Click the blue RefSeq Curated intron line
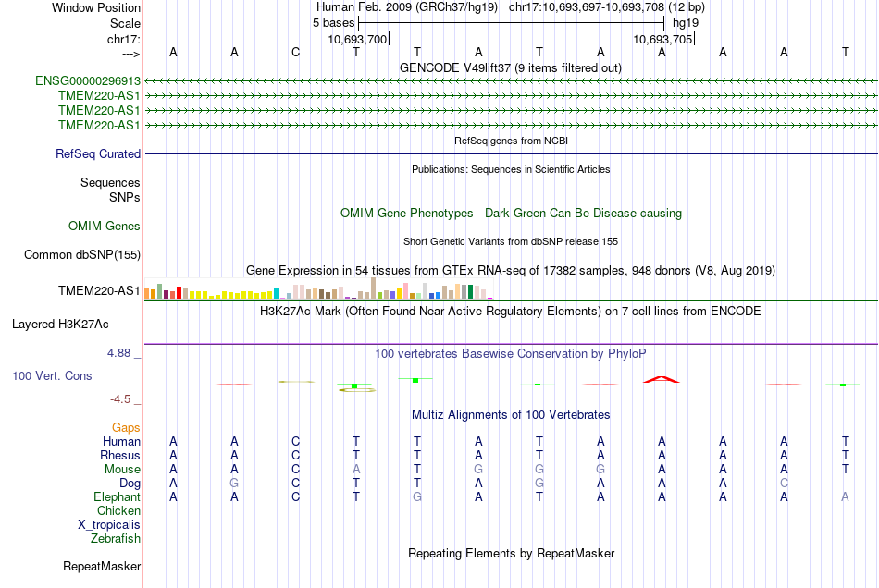Viewport: 879px width, 588px height. coord(512,153)
